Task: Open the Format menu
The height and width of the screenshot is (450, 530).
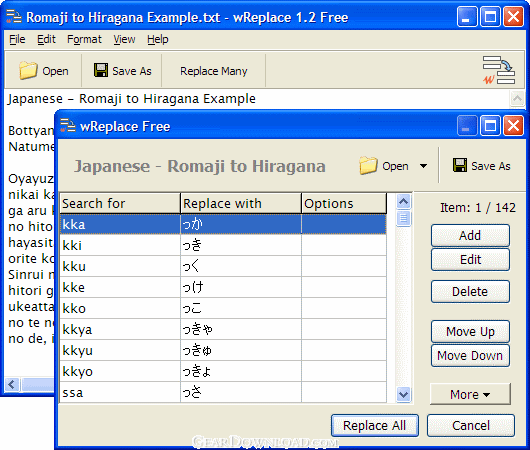Action: click(84, 40)
